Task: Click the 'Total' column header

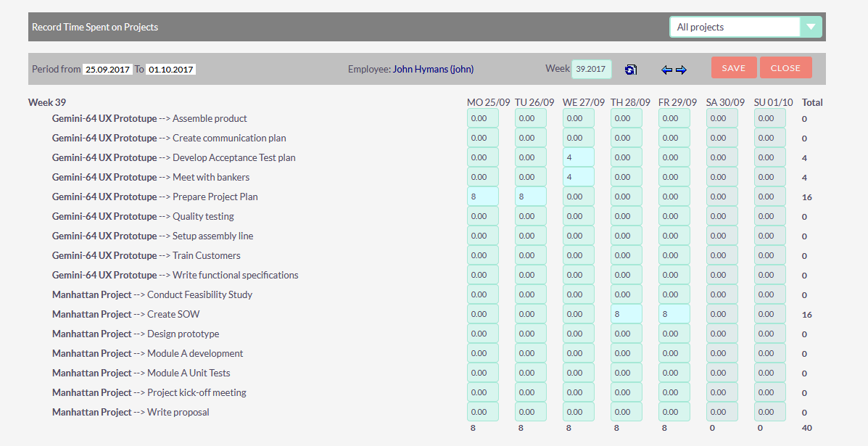Action: [812, 102]
